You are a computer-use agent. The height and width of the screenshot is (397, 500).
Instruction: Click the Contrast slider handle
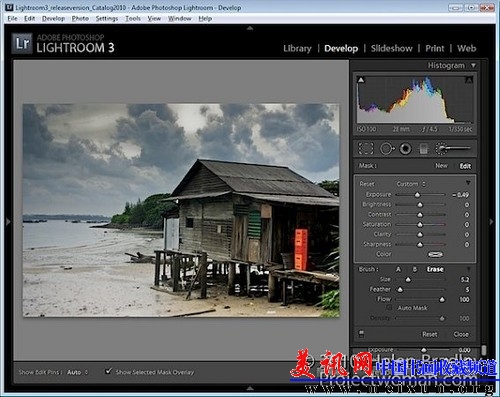(x=420, y=215)
